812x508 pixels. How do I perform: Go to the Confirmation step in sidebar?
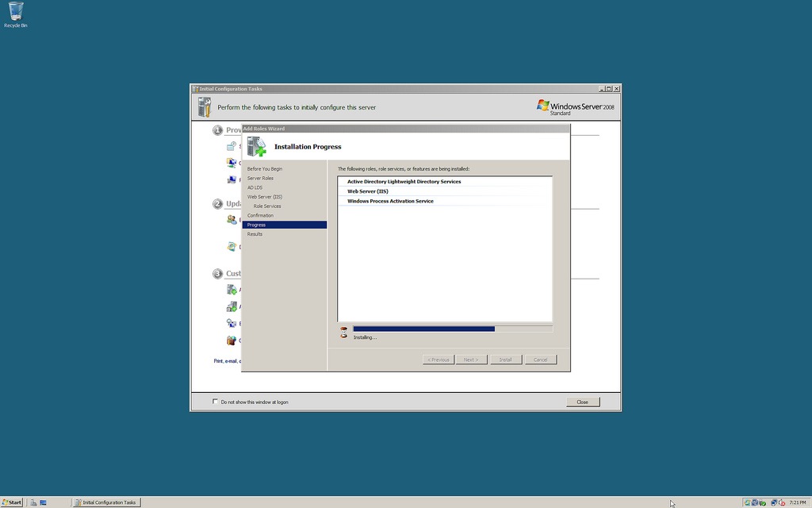(260, 216)
